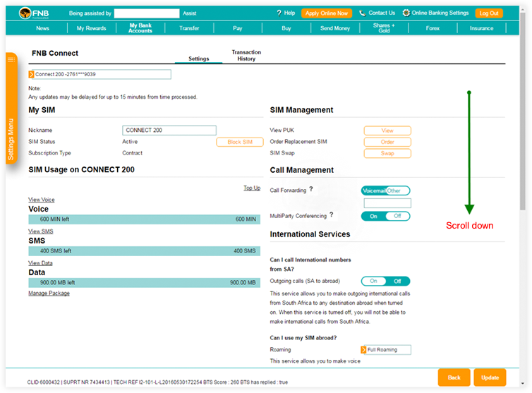Screen dimensions: 532x393
Task: Click the Help link text
Action: point(289,13)
